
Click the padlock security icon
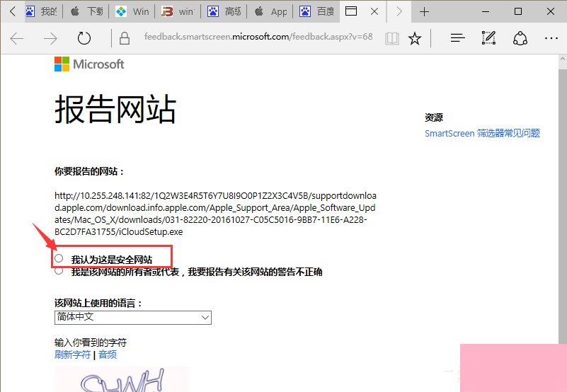pyautogui.click(x=125, y=38)
